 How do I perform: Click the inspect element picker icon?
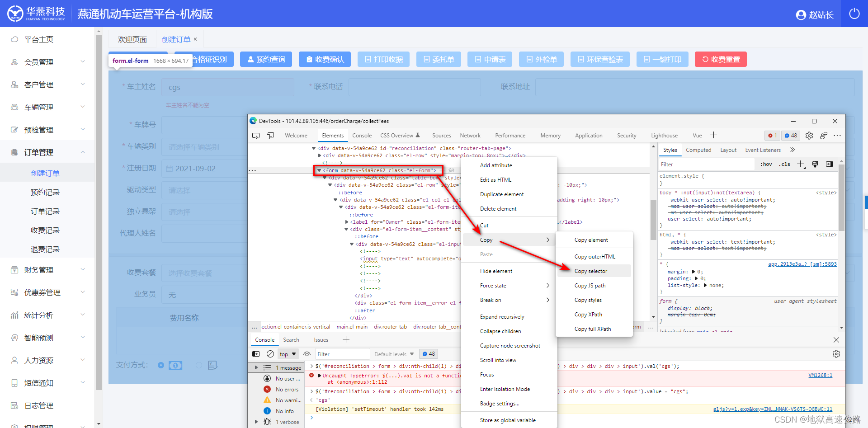pos(256,136)
